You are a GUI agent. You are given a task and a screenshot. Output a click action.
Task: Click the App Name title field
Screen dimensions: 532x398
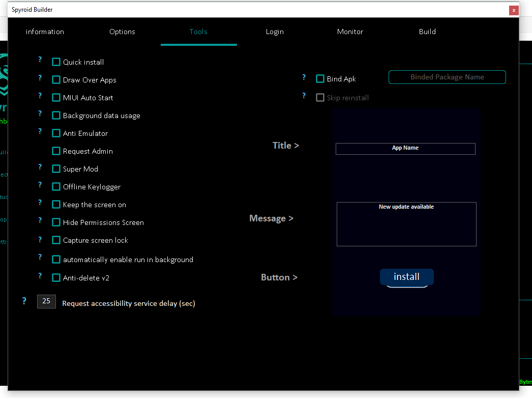coord(405,149)
